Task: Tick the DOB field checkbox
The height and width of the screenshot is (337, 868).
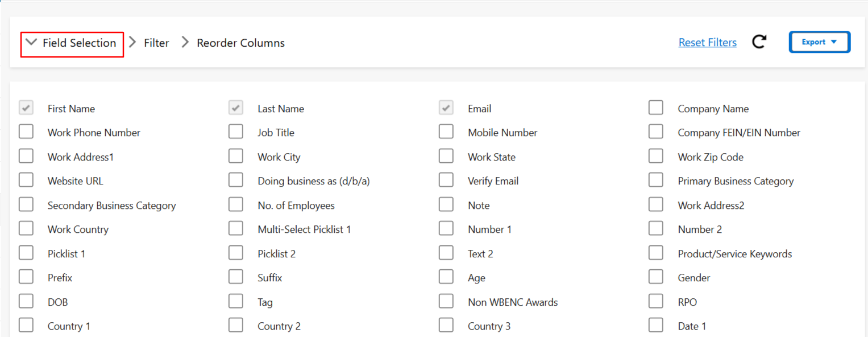Action: click(26, 302)
